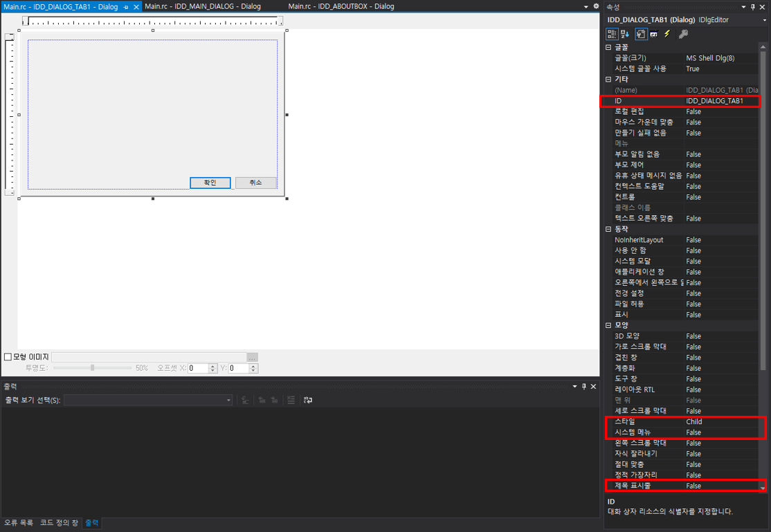Open the object selector dropdown in properties
Screen dimensions: 771x532
click(764, 20)
